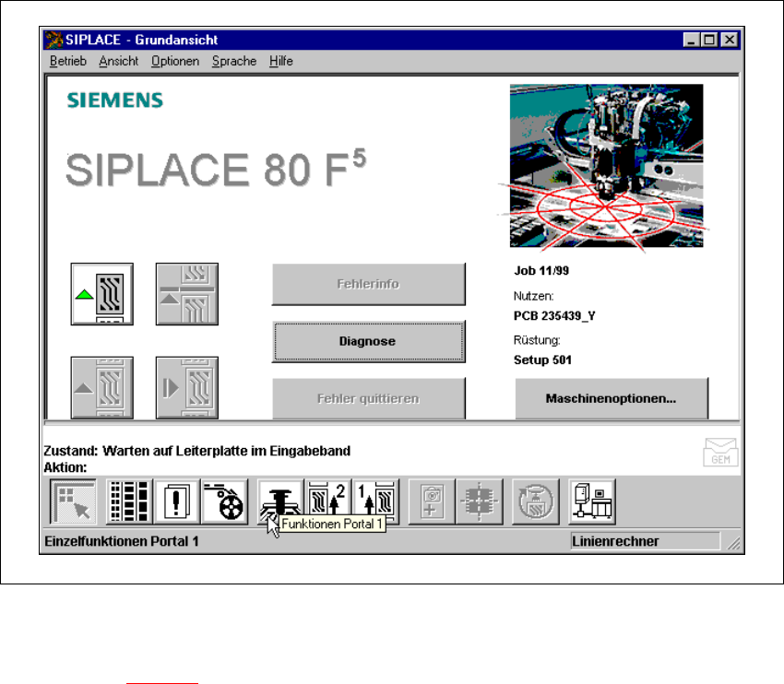Click the Fehler quittieren button
Viewport: 784px width, 684px height.
point(369,398)
